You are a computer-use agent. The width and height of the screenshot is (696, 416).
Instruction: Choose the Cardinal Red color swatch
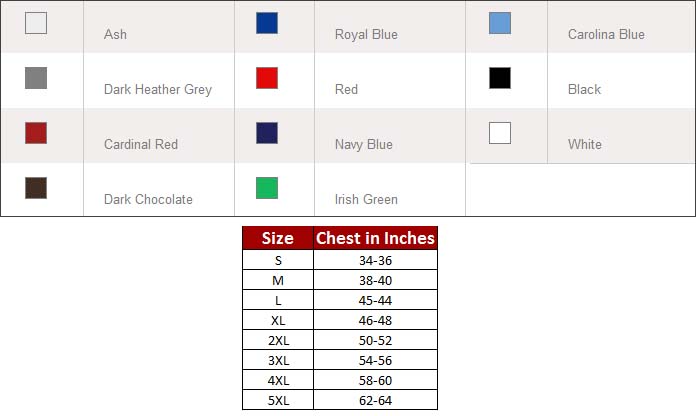(36, 133)
